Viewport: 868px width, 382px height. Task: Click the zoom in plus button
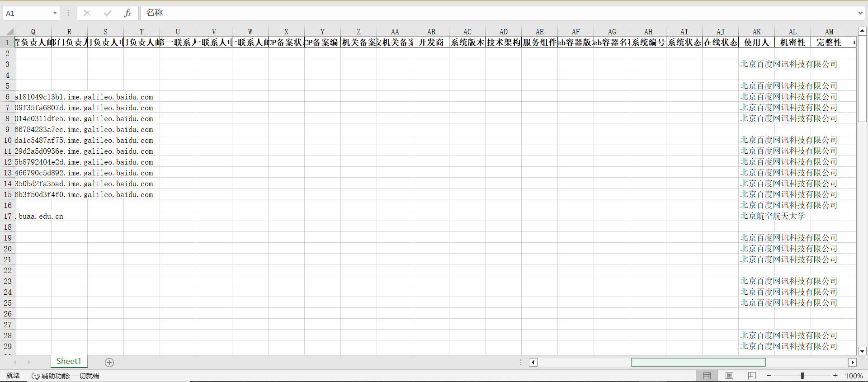[835, 376]
